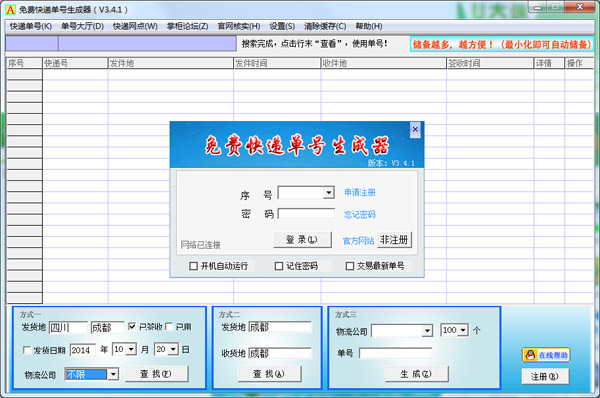The image size is (600, 398).
Task: Open the 掌柜论坛(Z) menu
Action: point(188,26)
